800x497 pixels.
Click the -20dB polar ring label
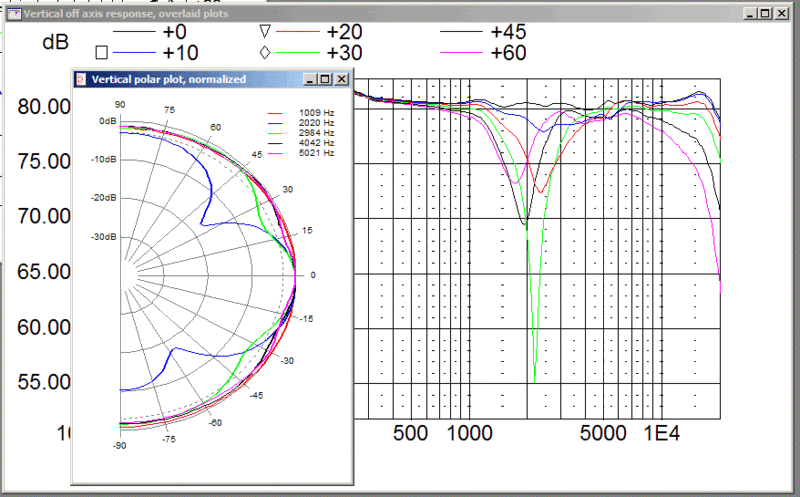tap(104, 198)
